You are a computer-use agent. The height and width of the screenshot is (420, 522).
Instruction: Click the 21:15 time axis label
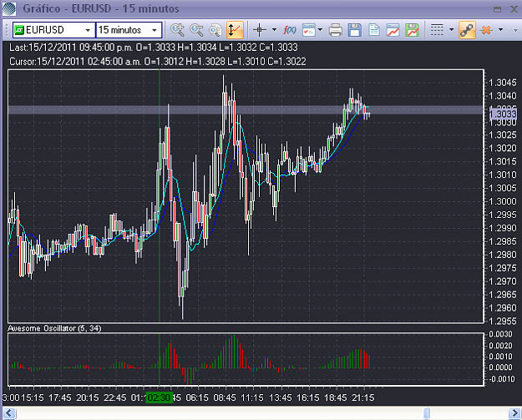click(x=363, y=397)
